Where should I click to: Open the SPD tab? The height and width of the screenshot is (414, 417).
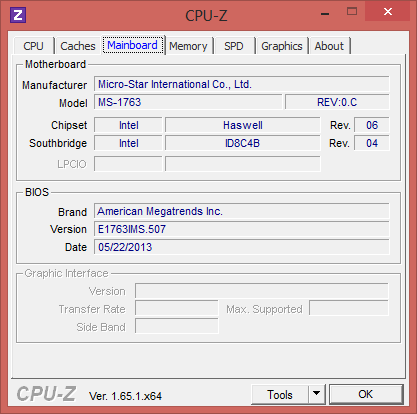234,46
